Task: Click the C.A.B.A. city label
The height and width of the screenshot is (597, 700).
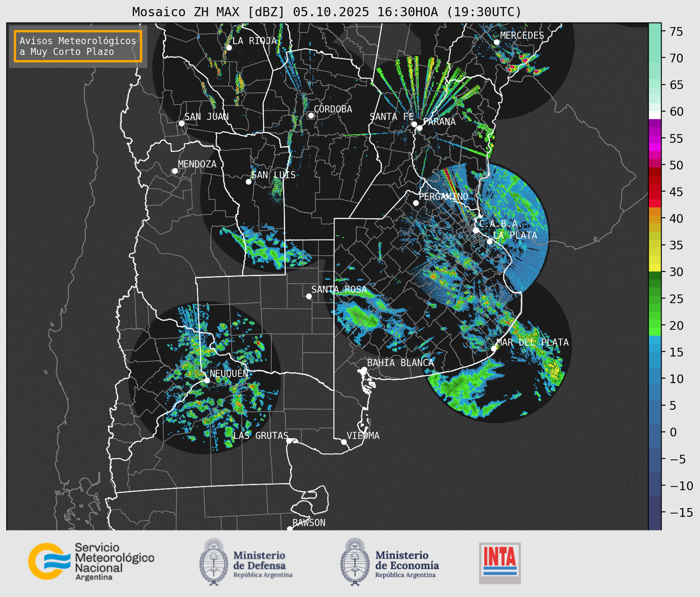Action: [x=501, y=224]
